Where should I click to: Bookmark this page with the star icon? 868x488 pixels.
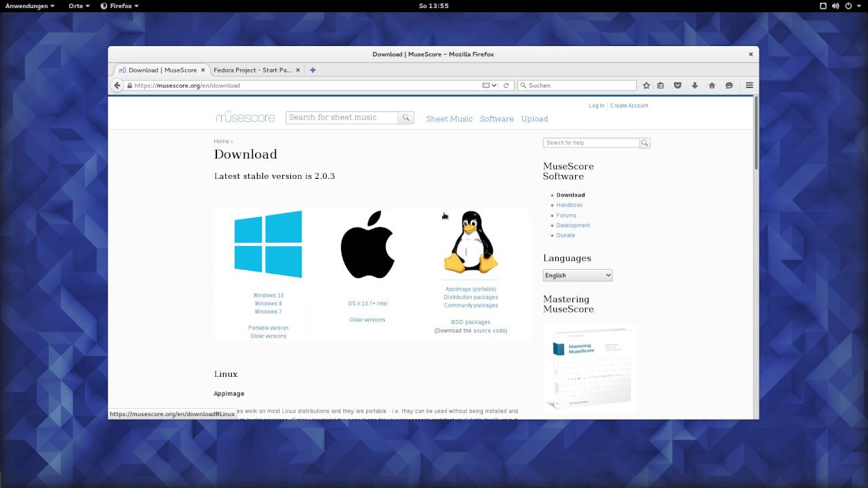tap(646, 85)
